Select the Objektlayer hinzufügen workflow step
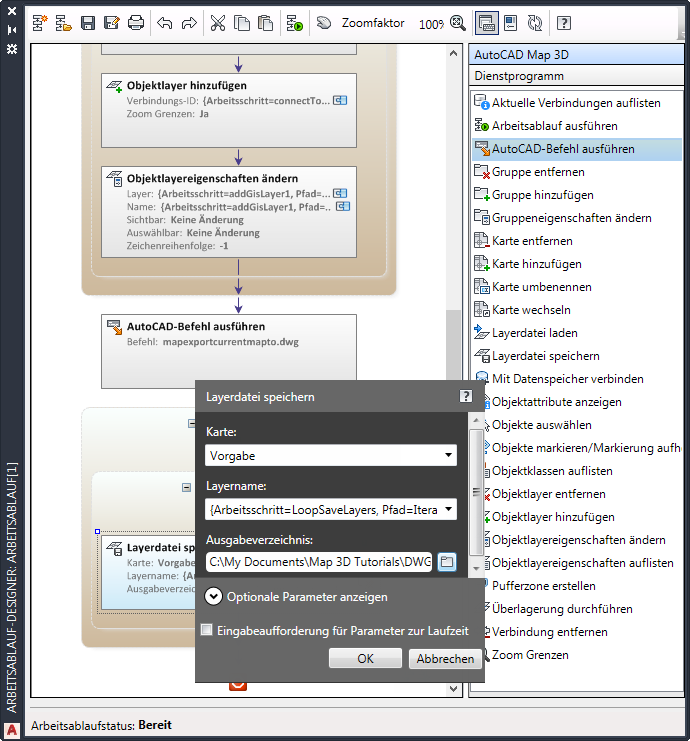This screenshot has height=741, width=690. [229, 110]
